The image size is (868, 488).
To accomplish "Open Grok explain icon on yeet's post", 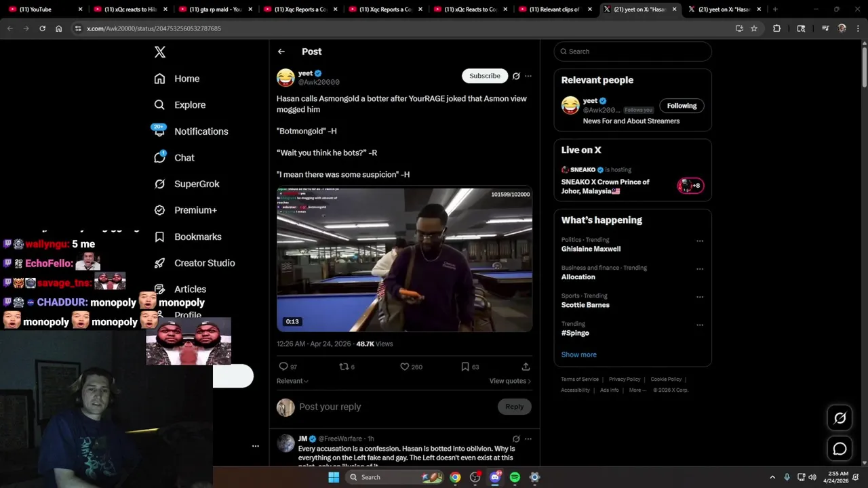I will [516, 76].
